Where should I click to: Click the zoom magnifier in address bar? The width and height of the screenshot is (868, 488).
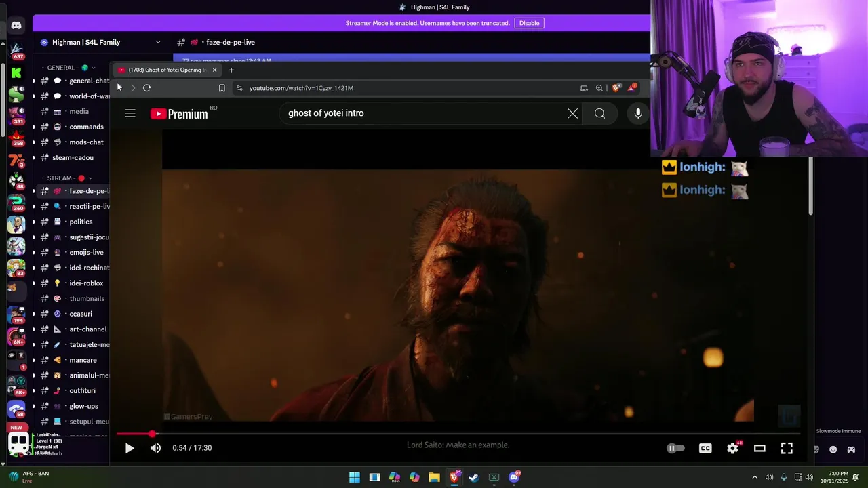pyautogui.click(x=599, y=88)
